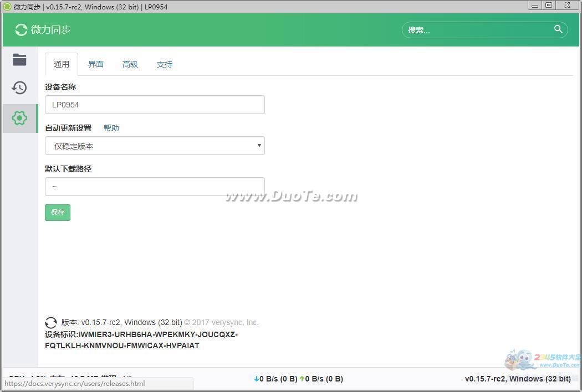This screenshot has height=392, width=582.
Task: Open the 自动更新设置 dropdown
Action: (155, 146)
